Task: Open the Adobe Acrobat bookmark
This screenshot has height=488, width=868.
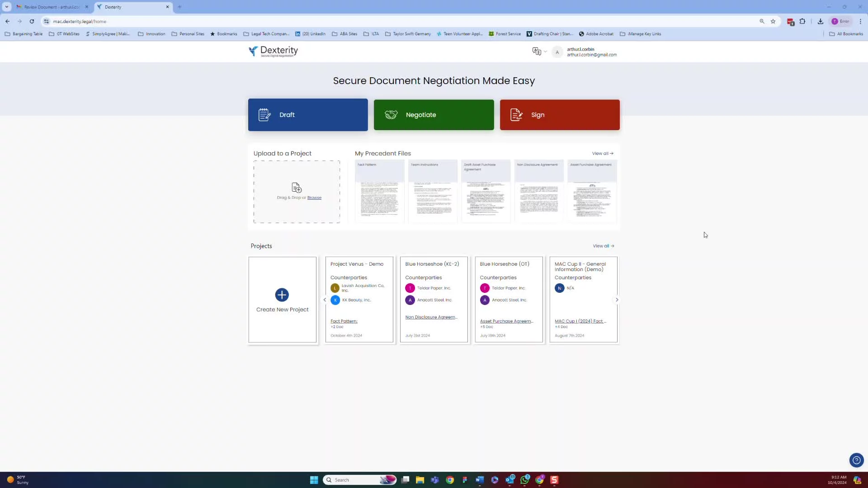Action: 596,34
